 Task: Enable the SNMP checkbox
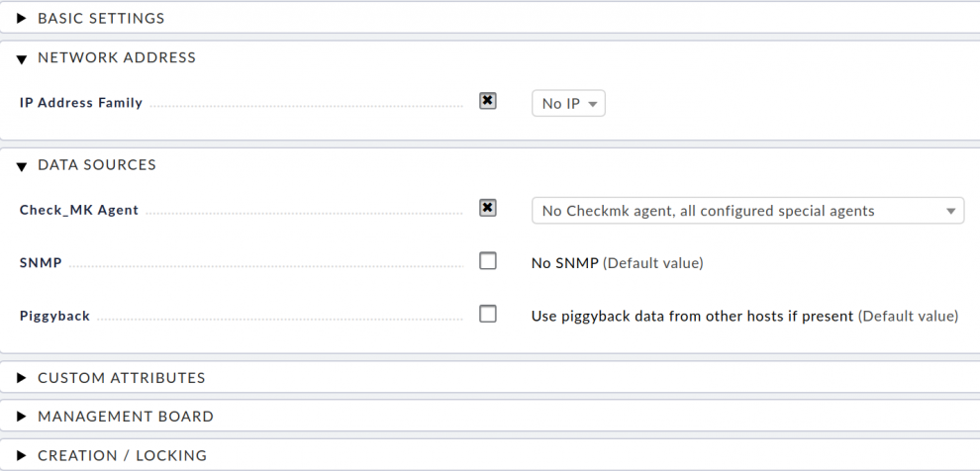click(487, 260)
